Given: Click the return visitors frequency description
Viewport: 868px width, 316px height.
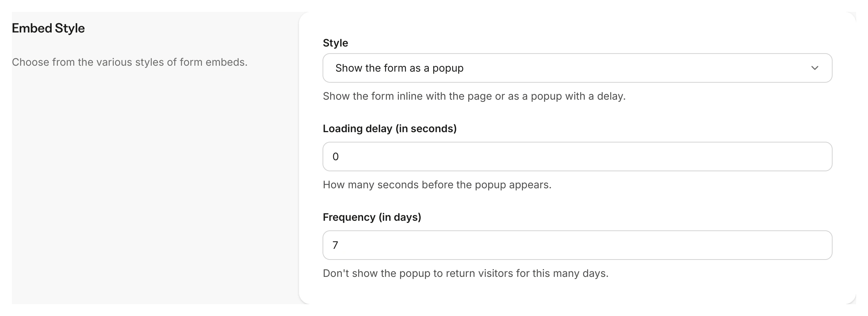Looking at the screenshot, I should [x=466, y=273].
